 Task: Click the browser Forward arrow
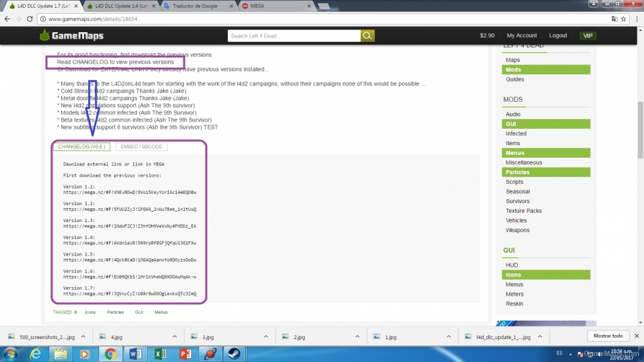(x=18, y=19)
